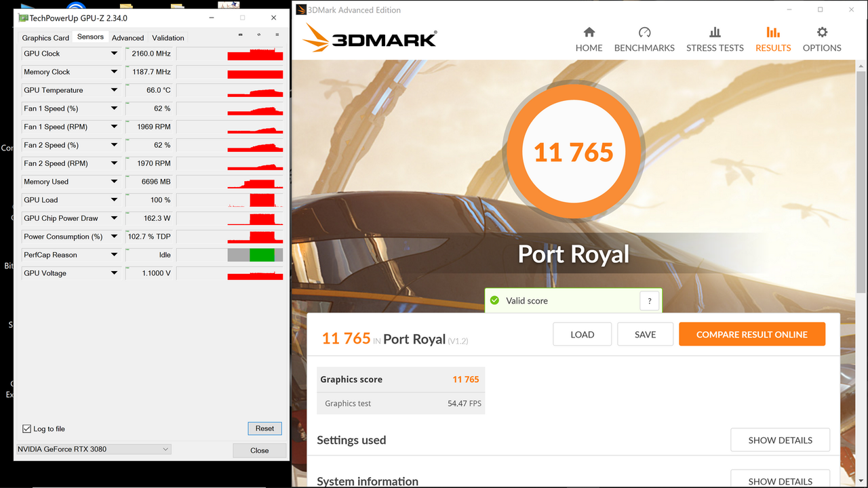
Task: Open the Benchmarks gauge icon
Action: [644, 32]
